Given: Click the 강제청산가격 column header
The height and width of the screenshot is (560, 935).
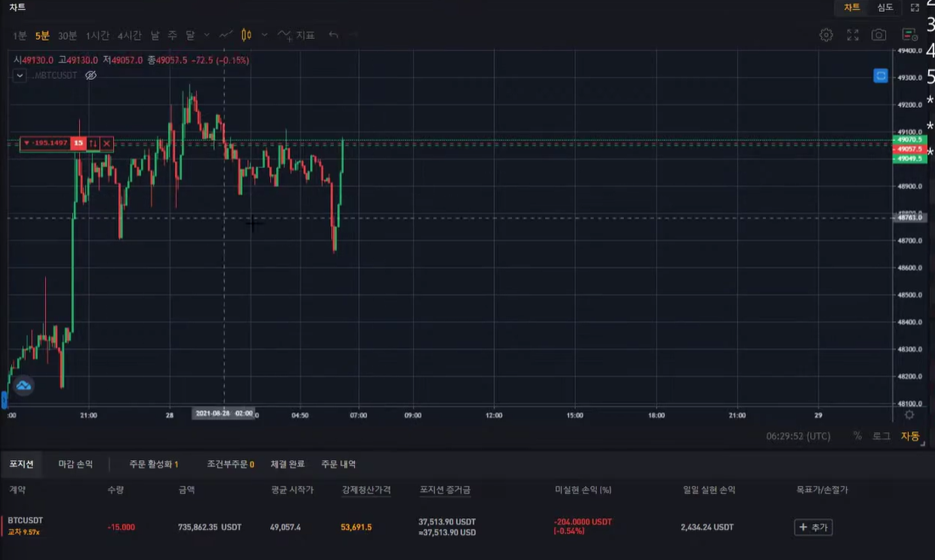Looking at the screenshot, I should pos(366,490).
